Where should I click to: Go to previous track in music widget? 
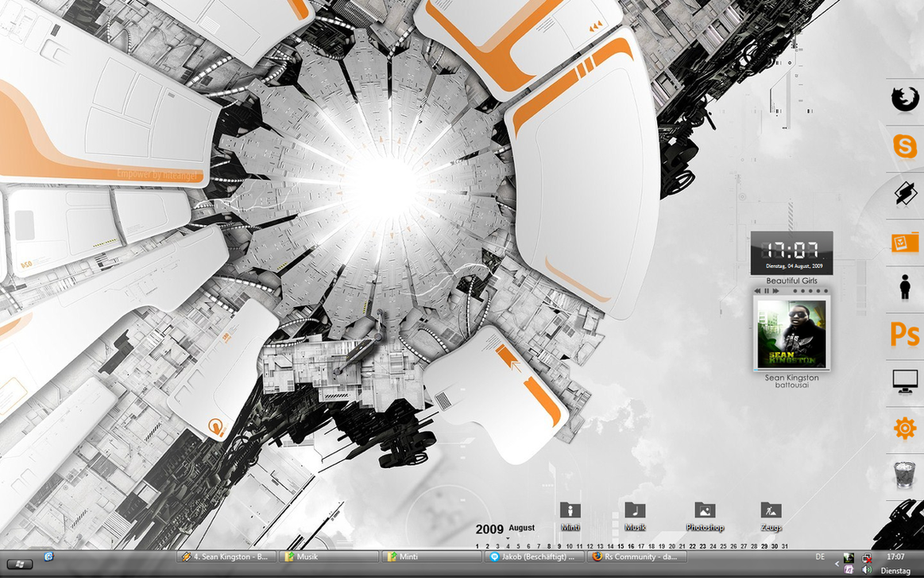758,291
